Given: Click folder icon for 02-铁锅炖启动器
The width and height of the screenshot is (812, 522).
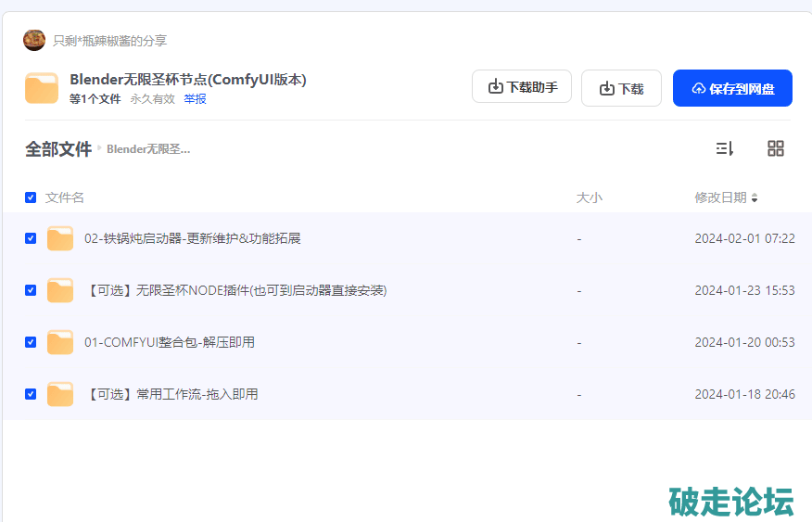Looking at the screenshot, I should pyautogui.click(x=60, y=239).
